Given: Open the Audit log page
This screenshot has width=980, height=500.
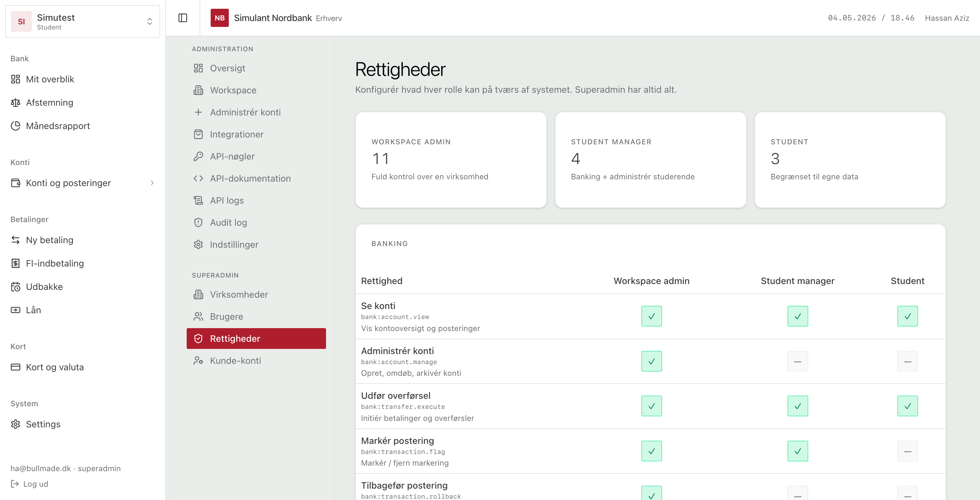Looking at the screenshot, I should pyautogui.click(x=256, y=223).
